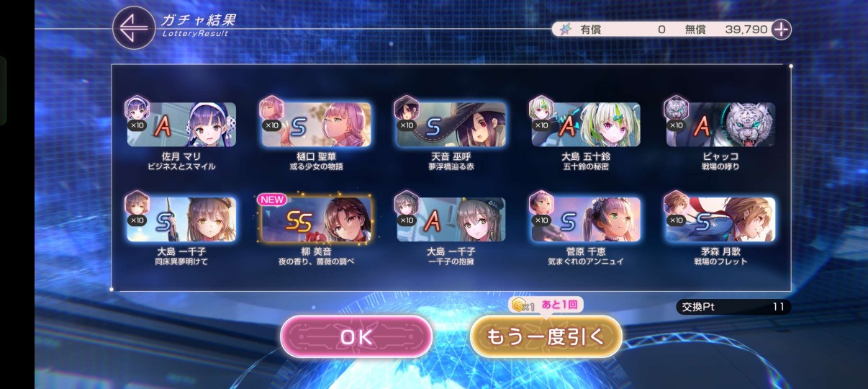Tap the back arrow next to ガチャ結果
The width and height of the screenshot is (868, 389).
coord(134,28)
